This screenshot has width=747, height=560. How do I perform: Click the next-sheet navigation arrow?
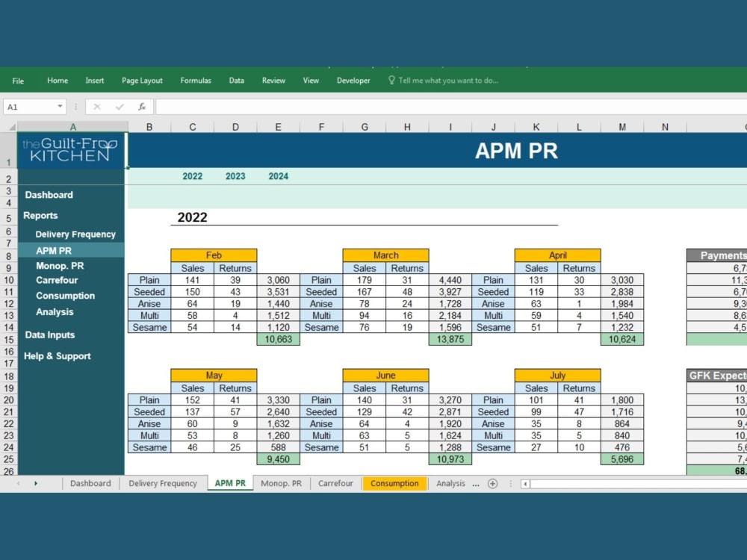click(36, 484)
